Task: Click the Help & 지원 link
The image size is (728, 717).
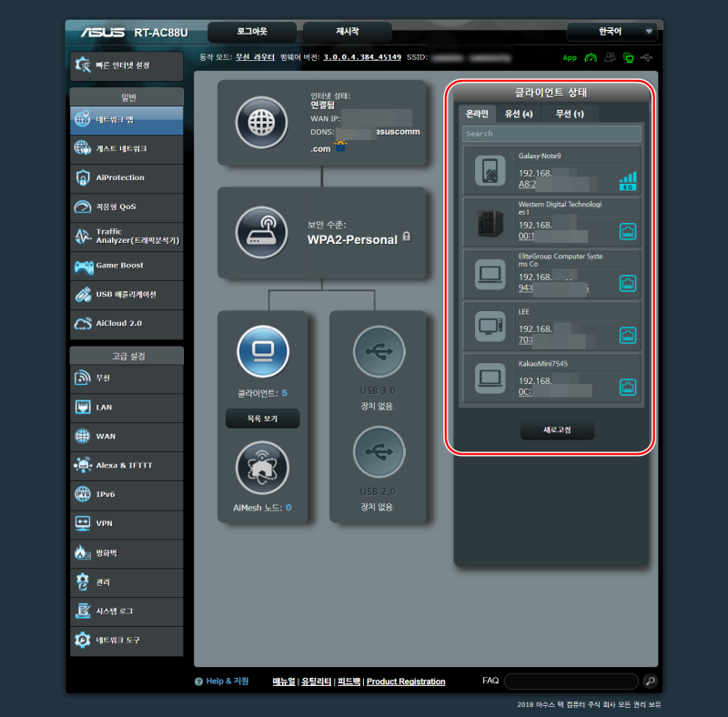Action: (227, 682)
